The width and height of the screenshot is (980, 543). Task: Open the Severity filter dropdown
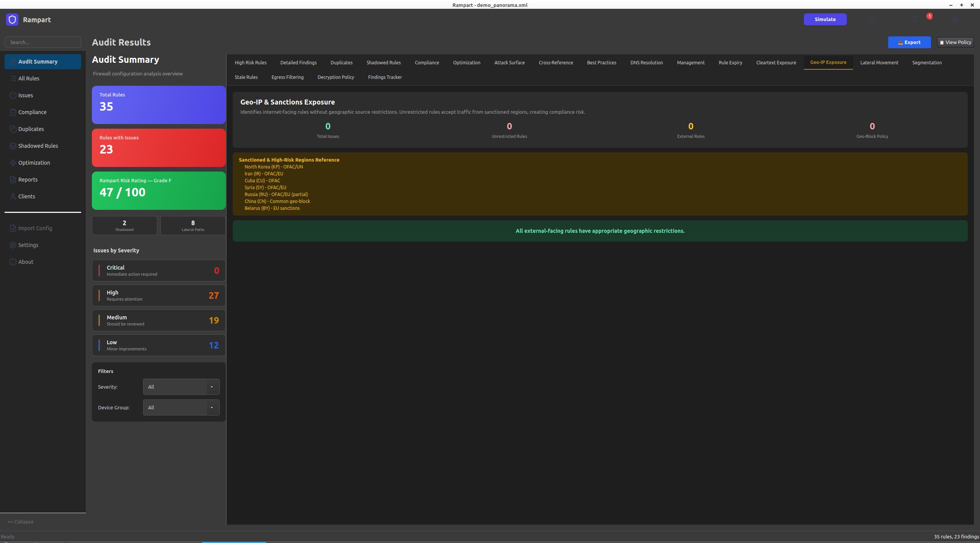tap(181, 387)
